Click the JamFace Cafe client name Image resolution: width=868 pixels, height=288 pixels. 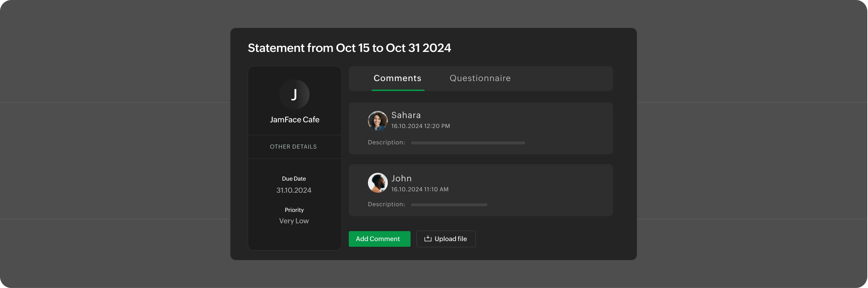point(294,119)
